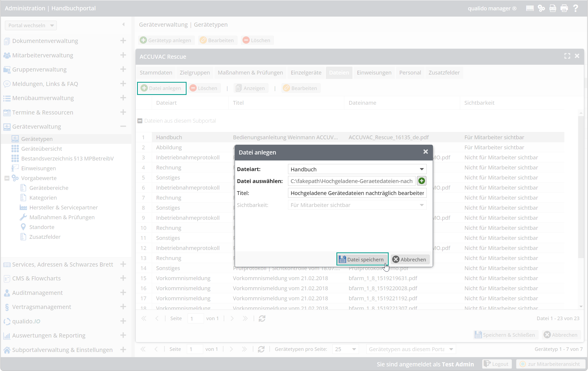Click into the Titel input field
This screenshot has height=371, width=588.
pos(357,193)
